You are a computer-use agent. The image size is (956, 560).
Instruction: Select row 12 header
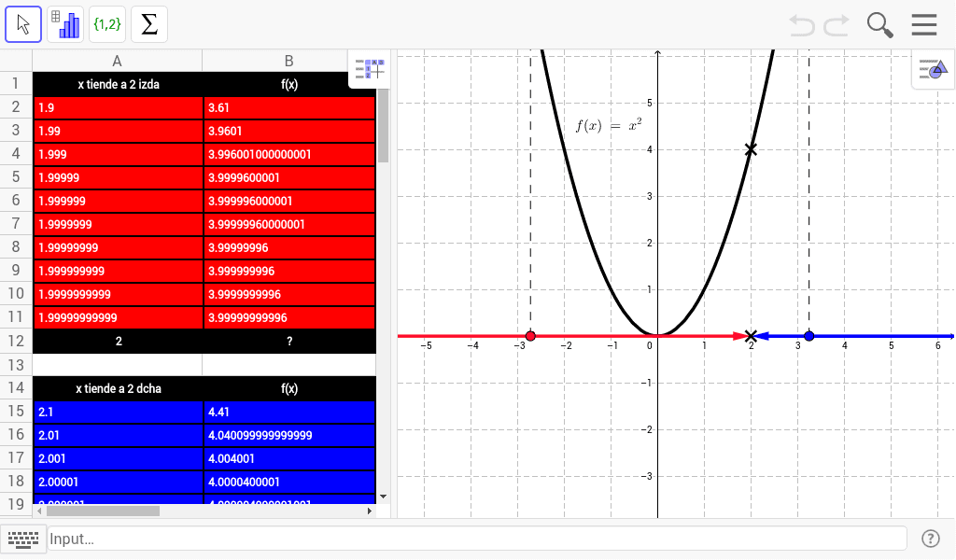point(16,342)
